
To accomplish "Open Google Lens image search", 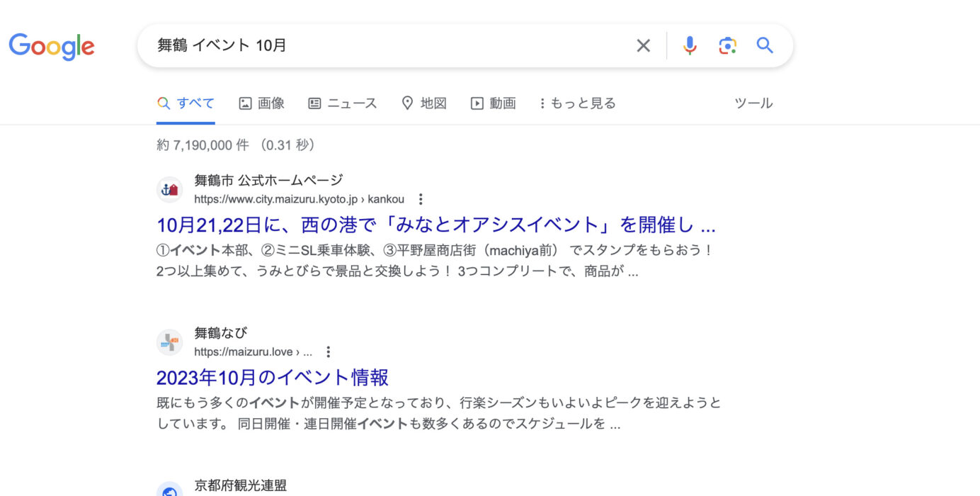I will 727,46.
